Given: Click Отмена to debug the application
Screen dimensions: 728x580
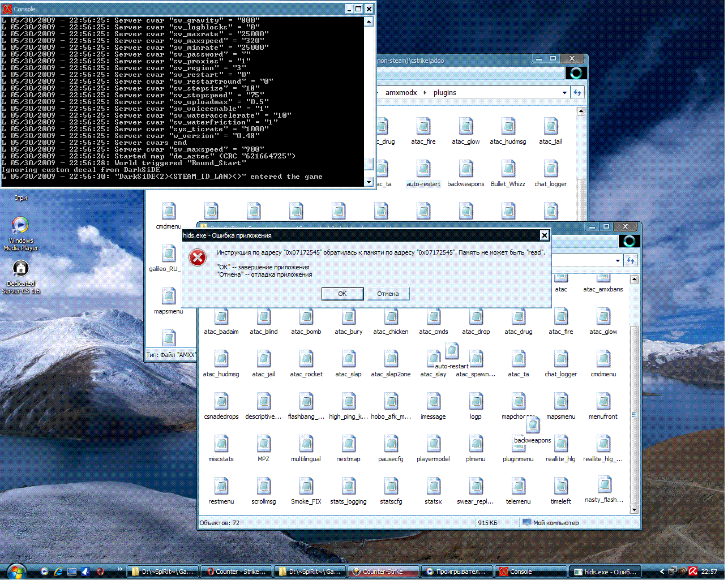Looking at the screenshot, I should click(388, 294).
